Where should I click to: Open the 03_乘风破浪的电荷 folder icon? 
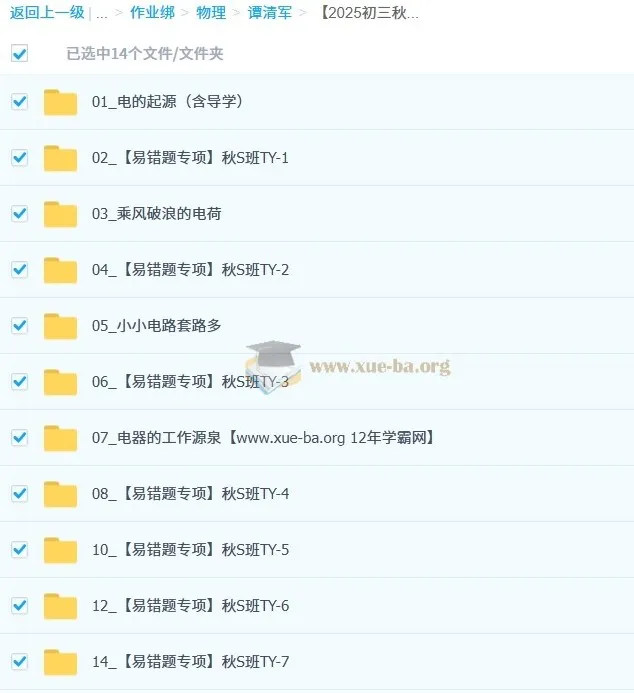tap(61, 214)
